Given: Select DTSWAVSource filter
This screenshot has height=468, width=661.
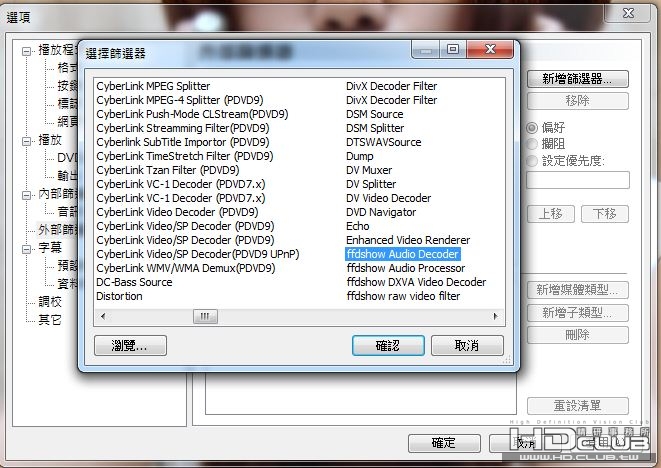Looking at the screenshot, I should pyautogui.click(x=384, y=142).
